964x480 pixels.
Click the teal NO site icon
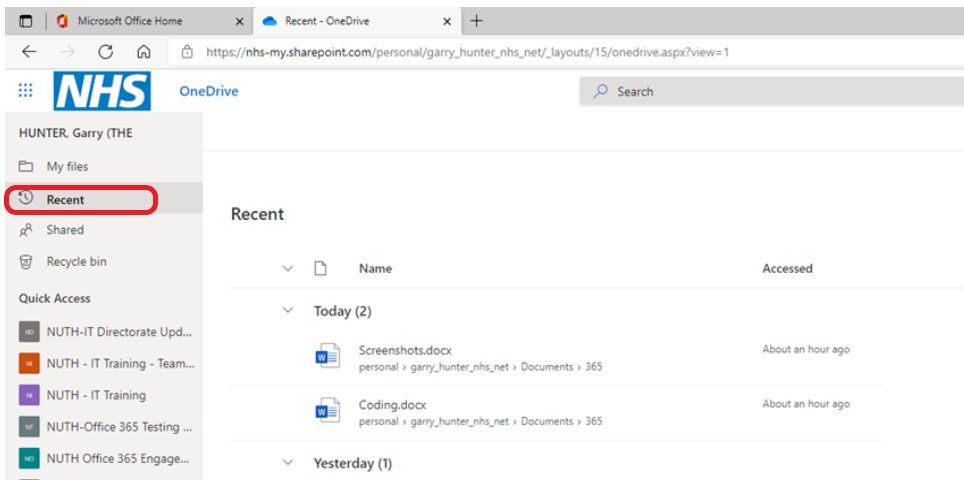coord(29,458)
